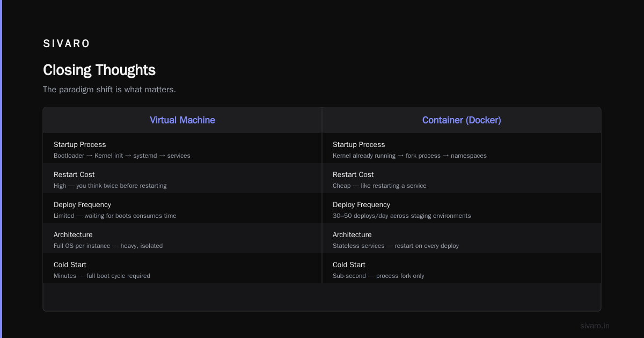Image resolution: width=644 pixels, height=338 pixels.
Task: Select the Container (Docker) column header
Action: tap(462, 120)
